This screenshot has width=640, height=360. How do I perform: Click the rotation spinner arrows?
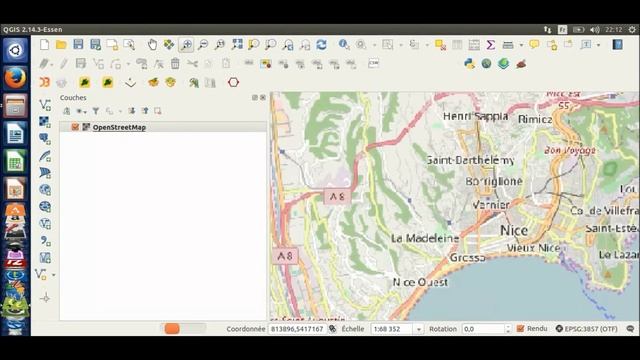click(508, 329)
